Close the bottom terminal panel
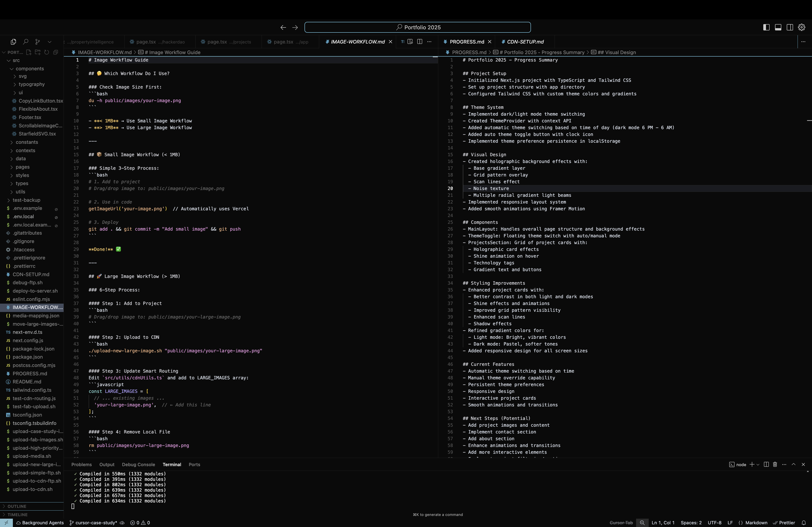 click(x=803, y=465)
